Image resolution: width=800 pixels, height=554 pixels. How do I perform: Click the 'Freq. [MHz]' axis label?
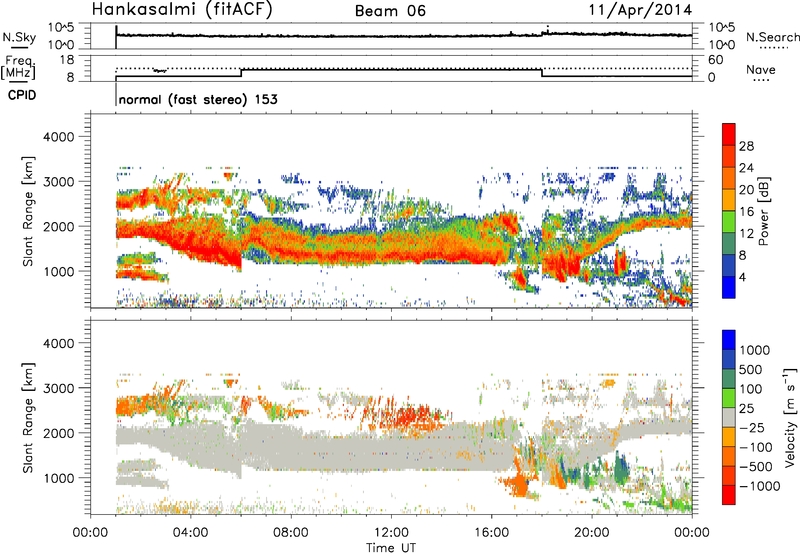[19, 68]
